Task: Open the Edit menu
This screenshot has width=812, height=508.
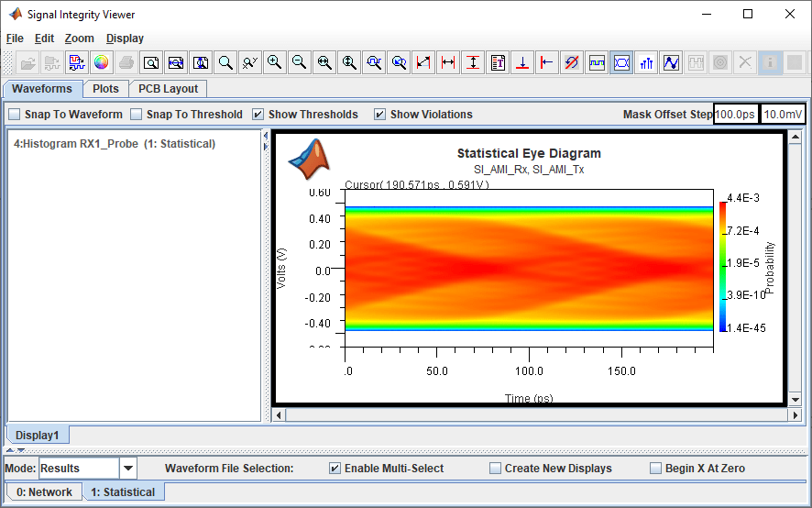Action: coord(44,39)
